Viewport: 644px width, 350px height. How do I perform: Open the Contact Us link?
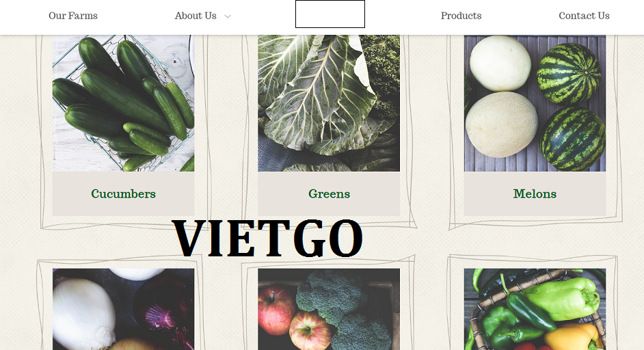click(x=584, y=16)
